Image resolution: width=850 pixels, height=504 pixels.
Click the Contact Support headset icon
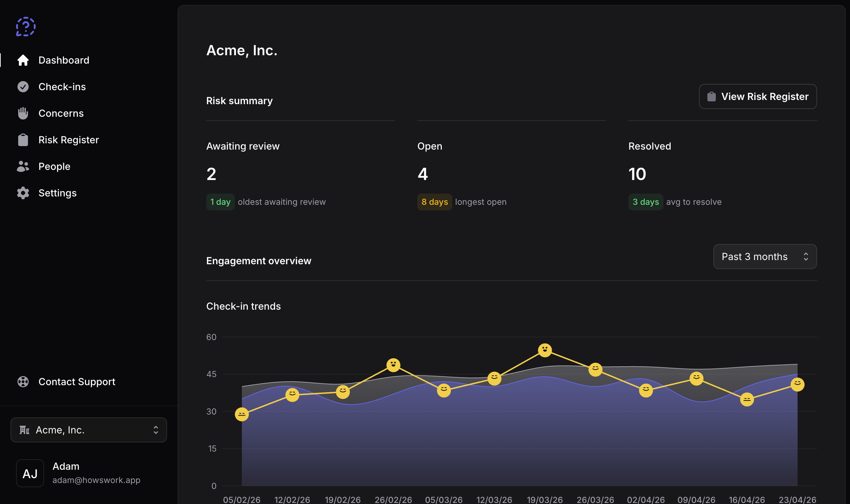click(23, 382)
